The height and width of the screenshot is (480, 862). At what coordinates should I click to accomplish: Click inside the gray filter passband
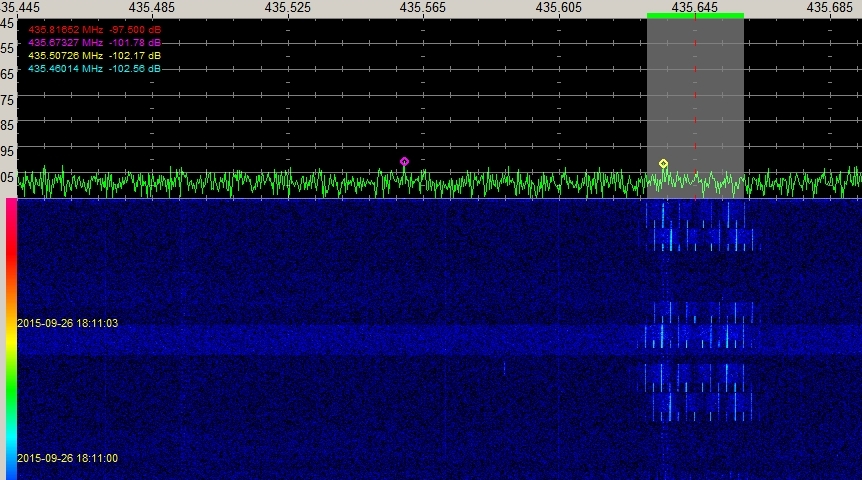click(720, 90)
